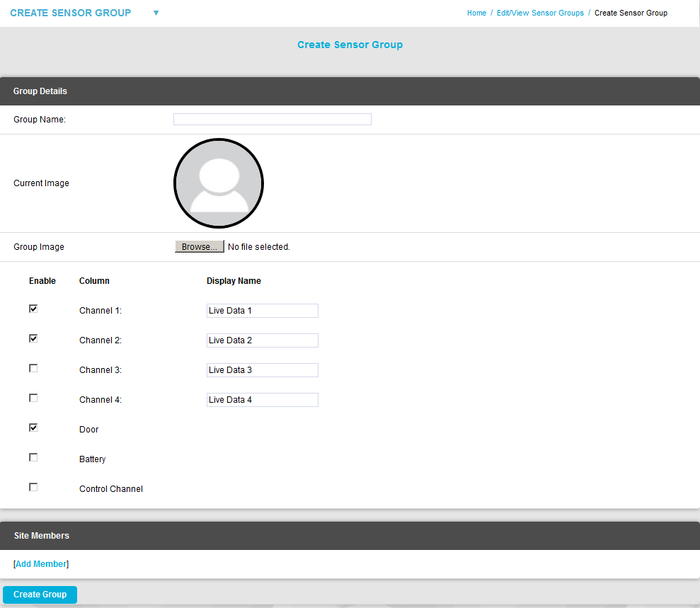Screen dimensions: 700x608
Task: Open the CREATE SENSOR GROUP dropdown arrow
Action: click(156, 13)
